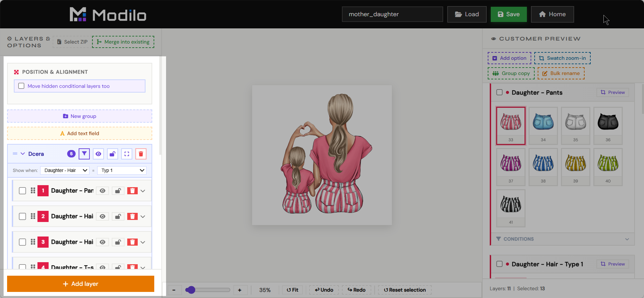Toggle visibility of layer 3 Daughter – Hai
Viewport: 644px width, 298px height.
(x=103, y=242)
